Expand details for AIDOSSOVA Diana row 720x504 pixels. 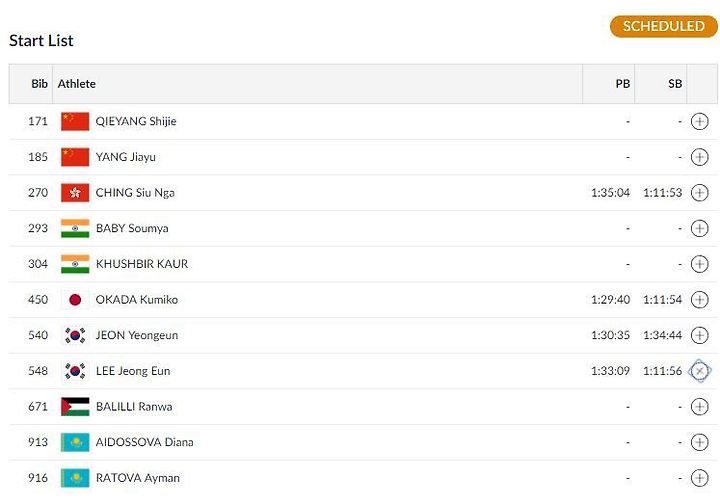699,442
